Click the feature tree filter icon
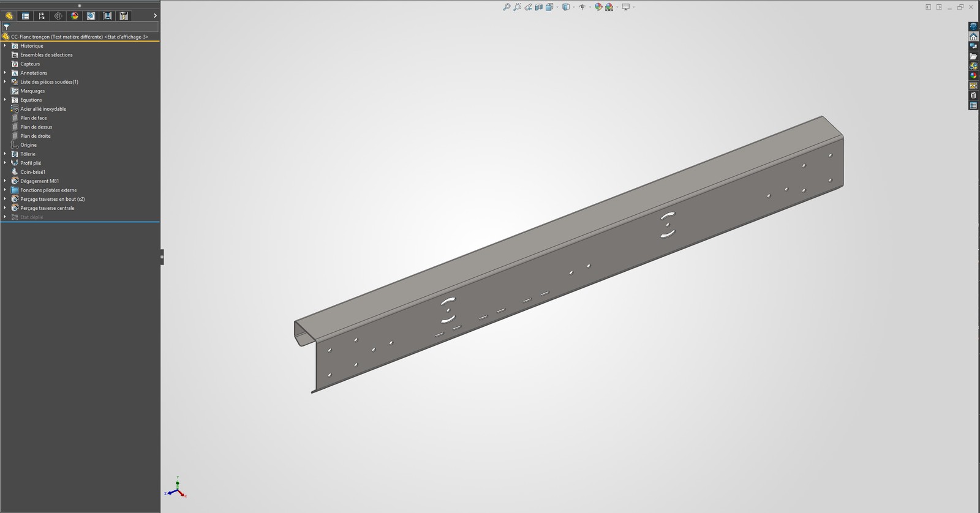Viewport: 980px width, 513px height. [x=6, y=27]
